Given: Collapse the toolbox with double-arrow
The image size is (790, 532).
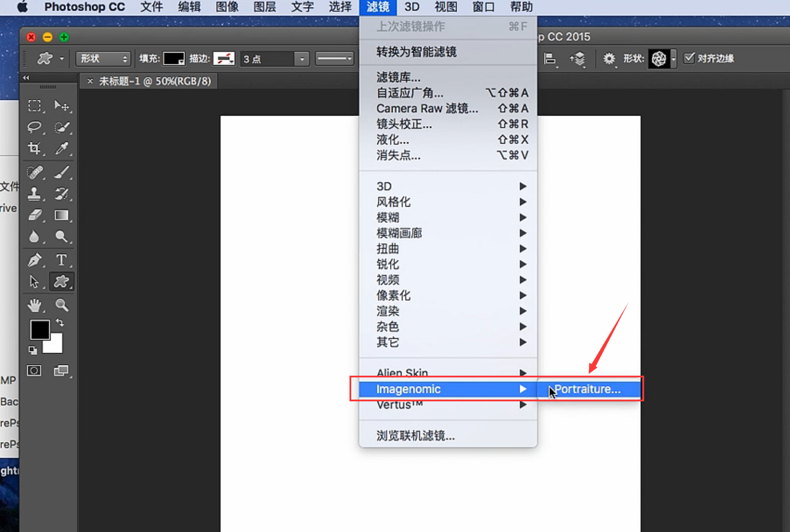Looking at the screenshot, I should (x=26, y=78).
